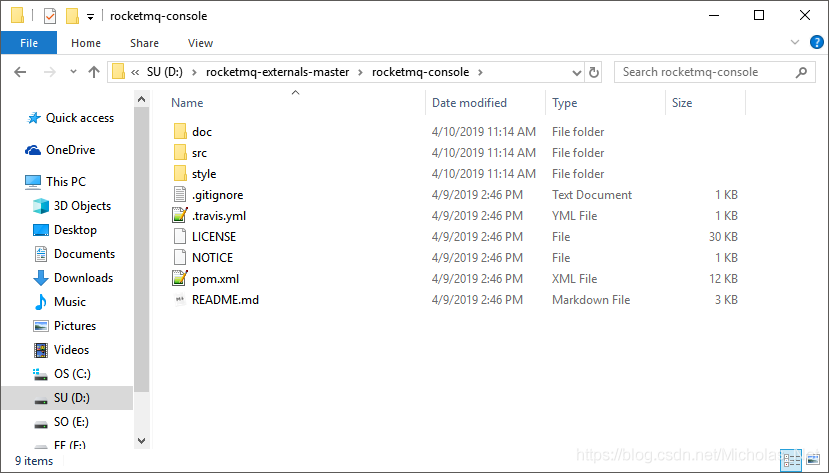
Task: Select OneDrive in navigation pane
Action: tap(70, 150)
